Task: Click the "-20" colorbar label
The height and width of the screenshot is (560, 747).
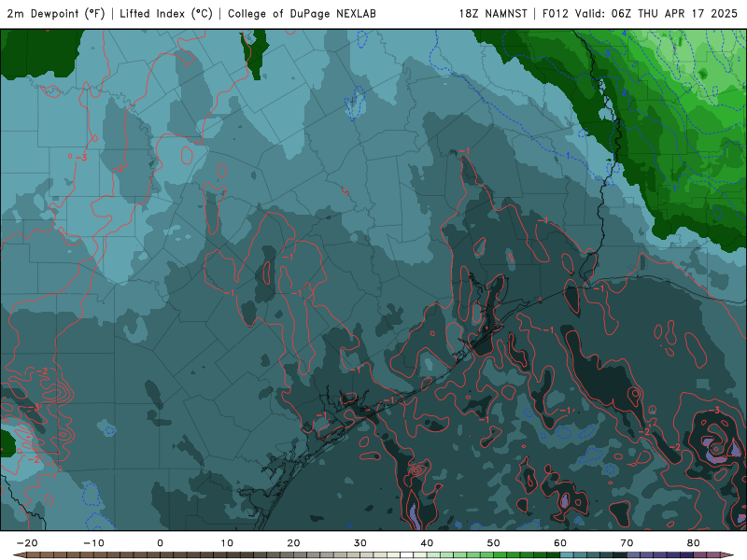Action: [x=27, y=543]
